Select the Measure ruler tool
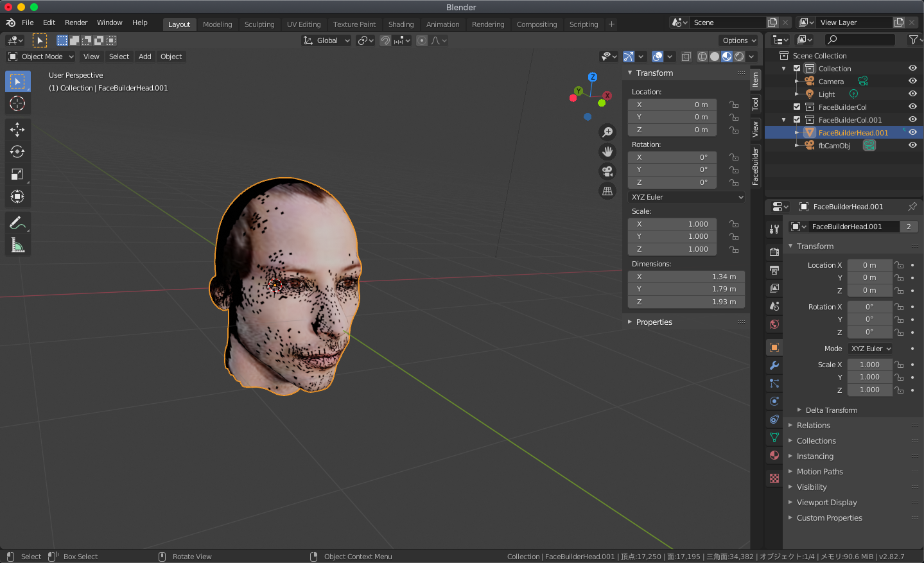 click(17, 245)
